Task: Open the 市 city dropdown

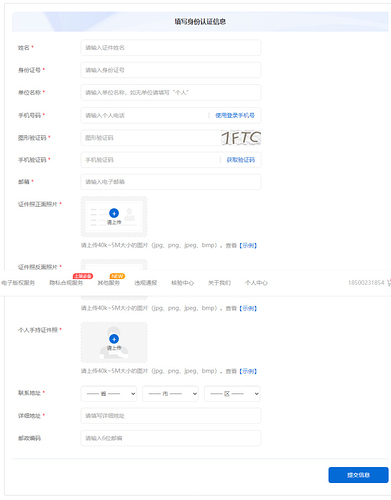Action: tap(170, 394)
